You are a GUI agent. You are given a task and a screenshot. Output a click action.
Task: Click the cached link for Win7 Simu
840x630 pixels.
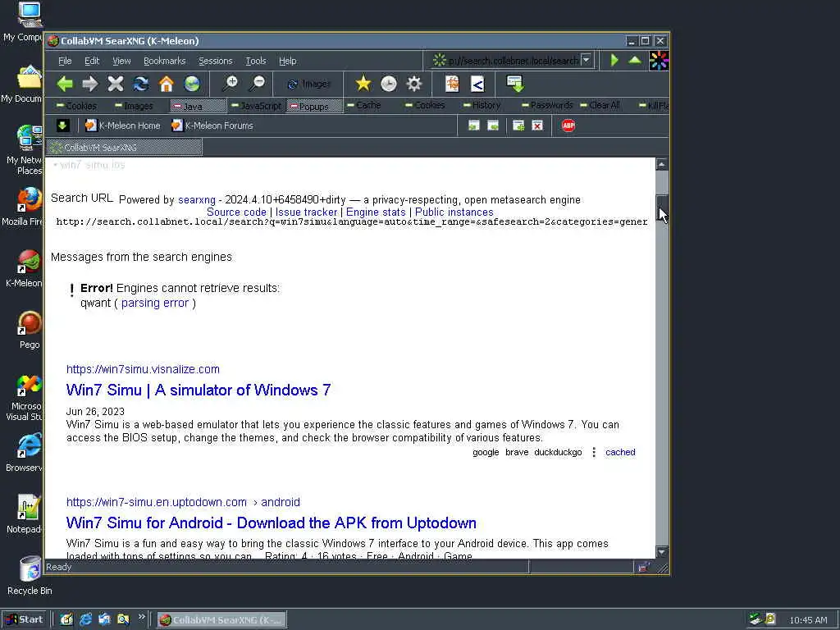(620, 452)
